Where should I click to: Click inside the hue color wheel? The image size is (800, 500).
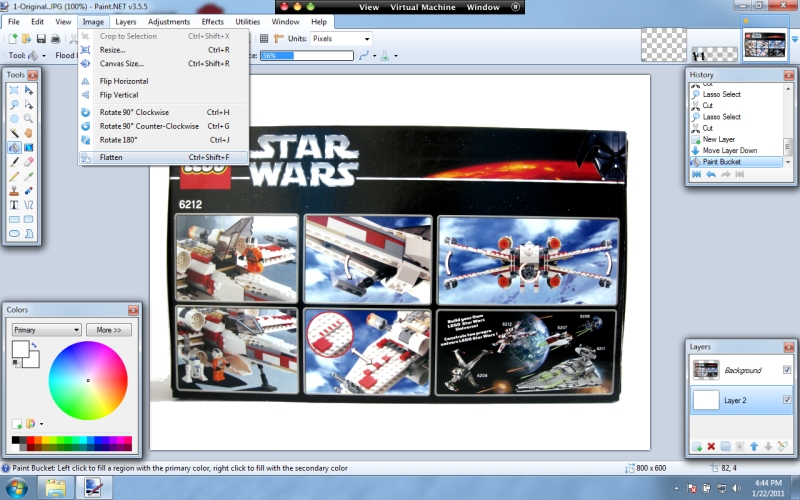pos(88,381)
